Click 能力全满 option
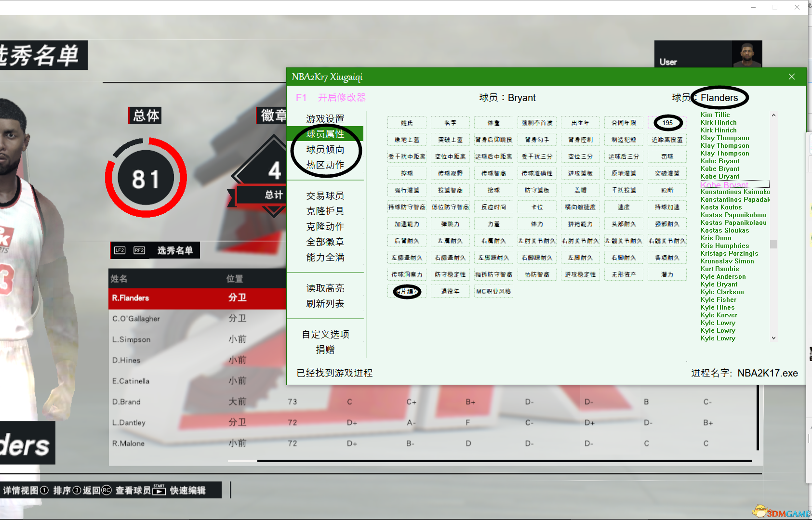Viewport: 812px width, 520px height. pos(325,257)
